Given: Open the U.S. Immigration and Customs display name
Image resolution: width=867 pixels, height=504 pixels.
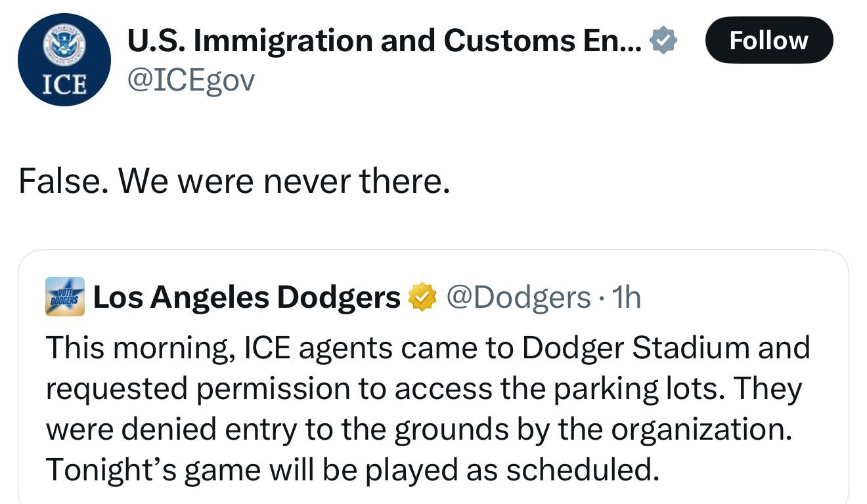Looking at the screenshot, I should (x=385, y=41).
